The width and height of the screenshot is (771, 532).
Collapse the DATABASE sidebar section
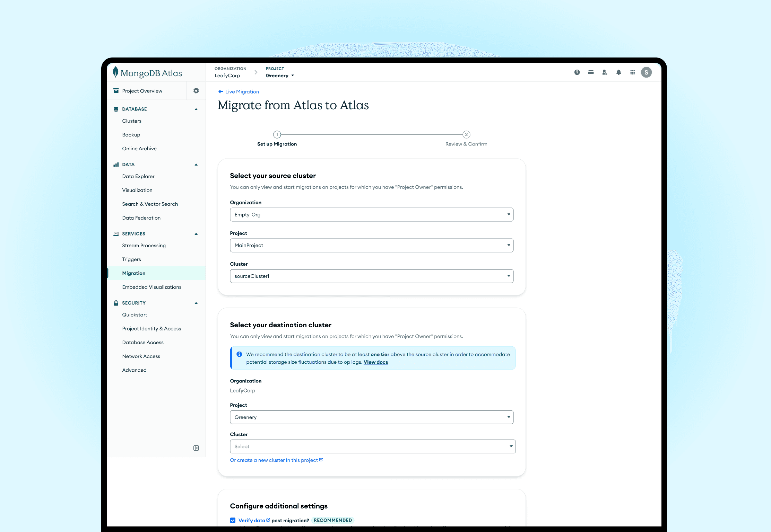coord(196,109)
